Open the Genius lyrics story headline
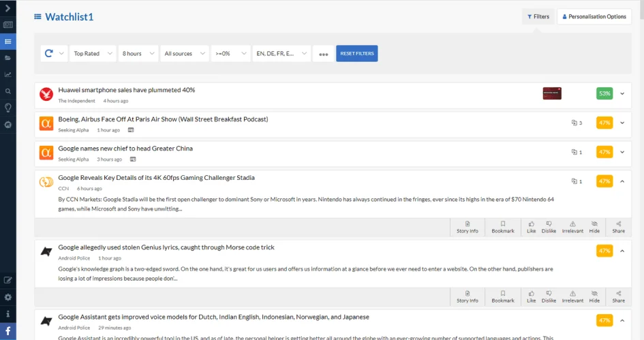The width and height of the screenshot is (644, 340). (166, 247)
